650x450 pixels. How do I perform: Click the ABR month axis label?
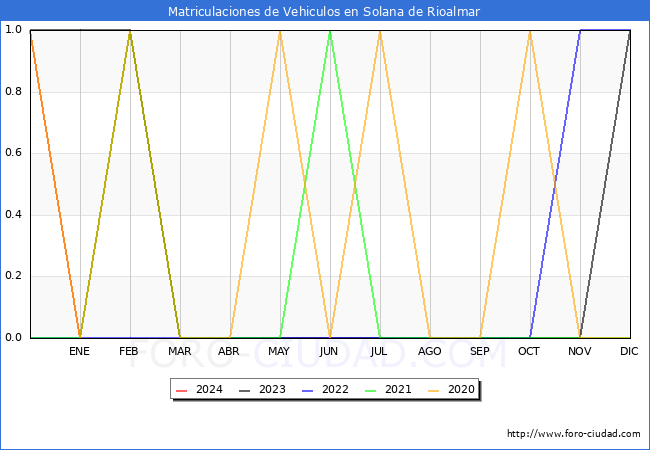(x=229, y=351)
